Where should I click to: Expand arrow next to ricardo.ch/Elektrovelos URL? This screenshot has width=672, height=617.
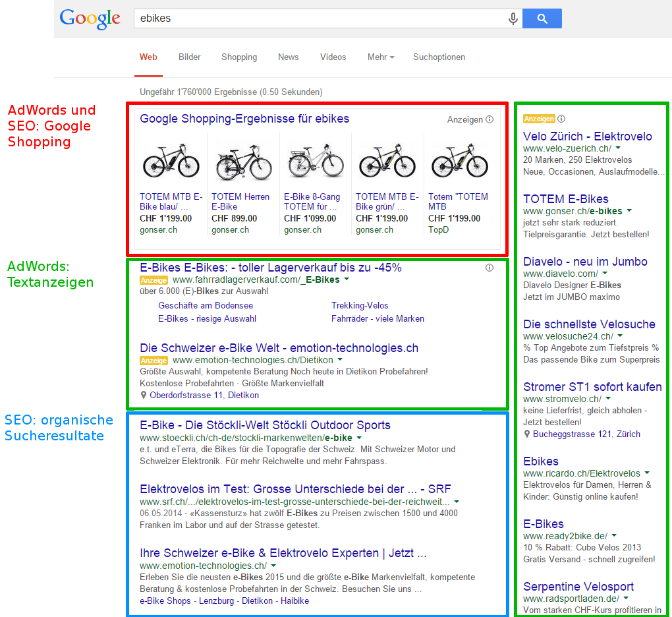647,473
